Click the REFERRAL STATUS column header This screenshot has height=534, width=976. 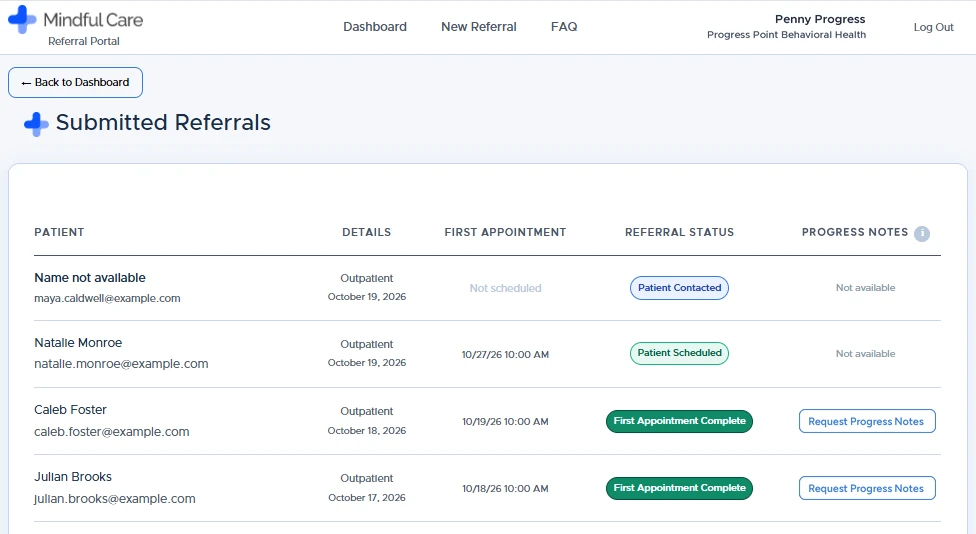point(679,232)
